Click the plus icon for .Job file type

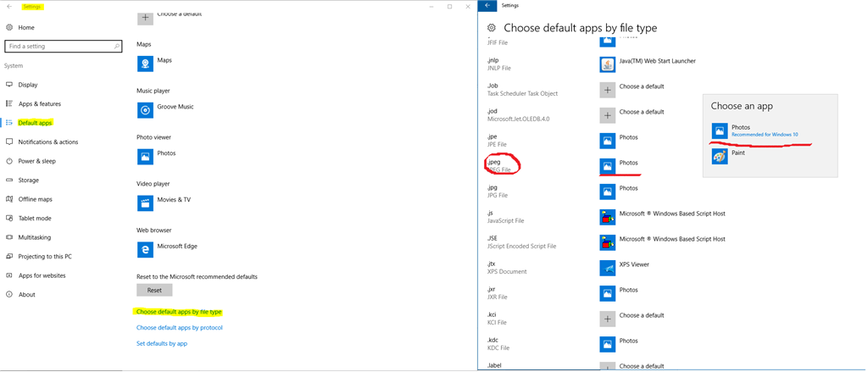tap(608, 90)
